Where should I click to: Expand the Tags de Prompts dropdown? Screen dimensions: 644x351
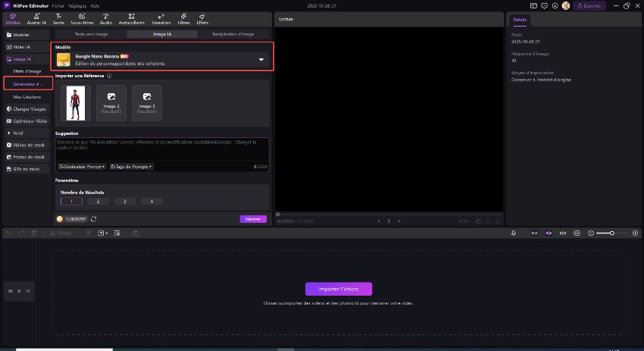tap(131, 166)
